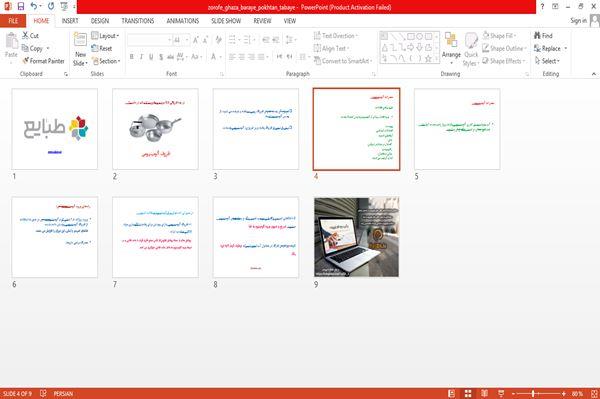Click the Clear All Formatting icon
The width and height of the screenshot is (600, 399).
218,40
